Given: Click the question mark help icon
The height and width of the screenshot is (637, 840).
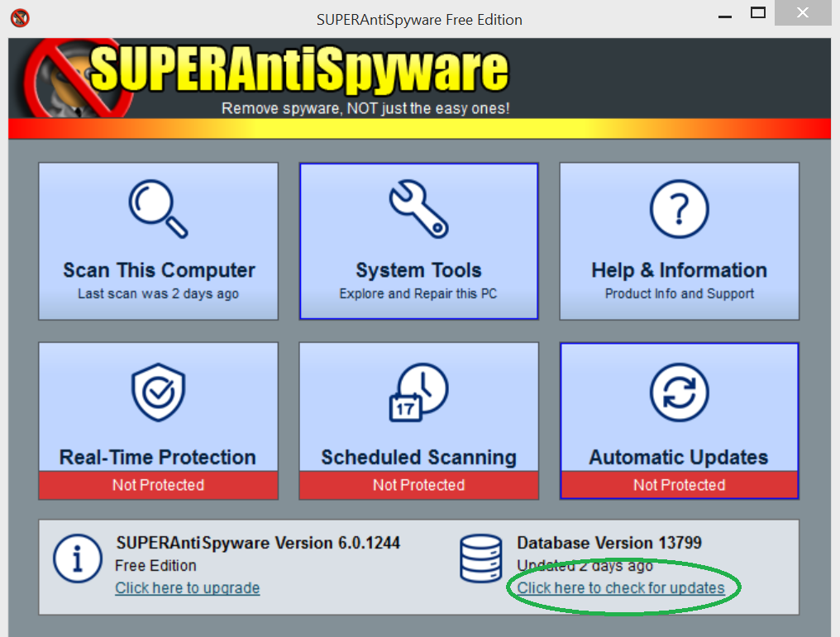Looking at the screenshot, I should pos(680,208).
